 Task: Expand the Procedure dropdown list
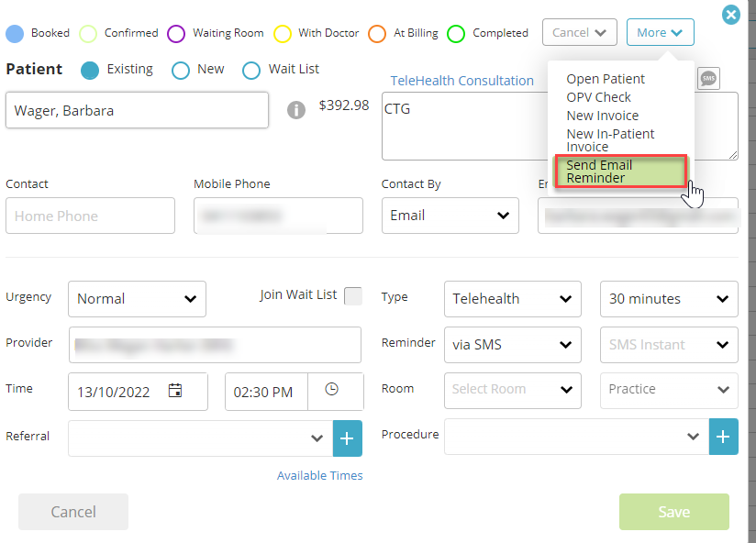(693, 437)
